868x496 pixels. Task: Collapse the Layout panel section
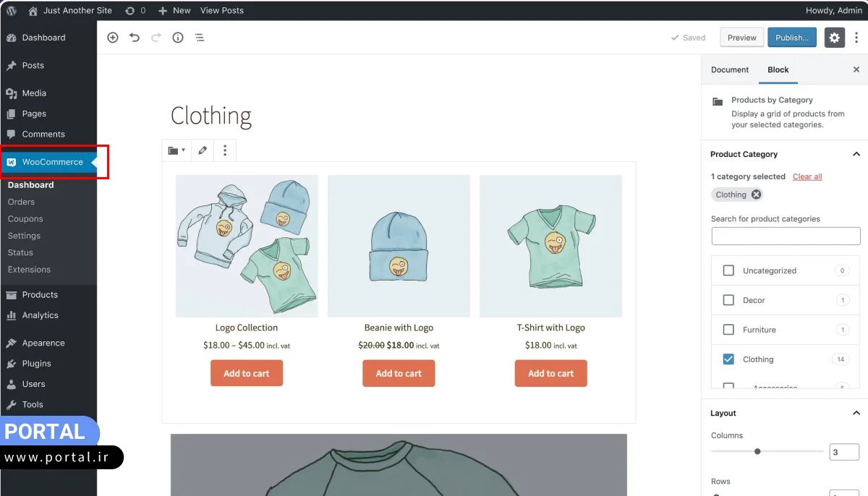[x=856, y=413]
